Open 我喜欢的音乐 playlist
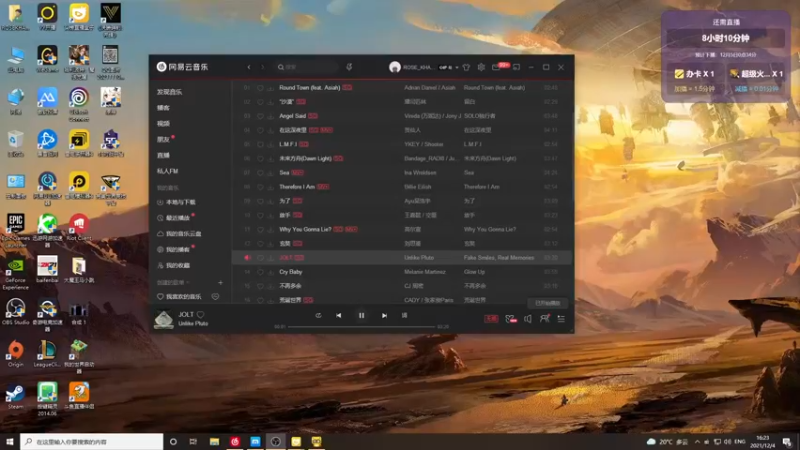The width and height of the screenshot is (800, 450). pos(179,296)
